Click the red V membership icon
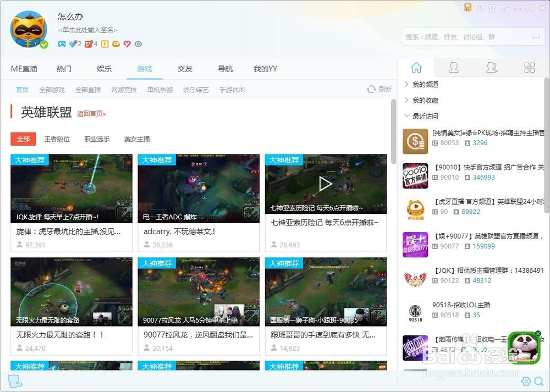This screenshot has height=392, width=550. click(x=89, y=44)
